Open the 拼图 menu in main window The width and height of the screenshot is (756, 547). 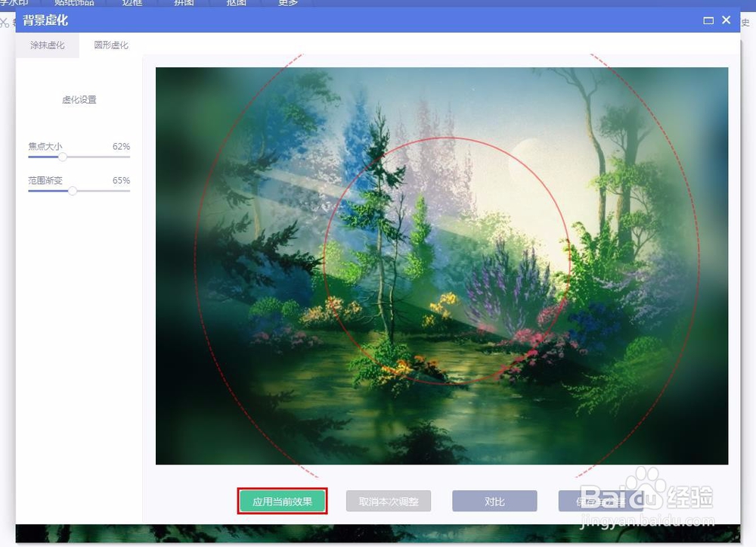[184, 3]
